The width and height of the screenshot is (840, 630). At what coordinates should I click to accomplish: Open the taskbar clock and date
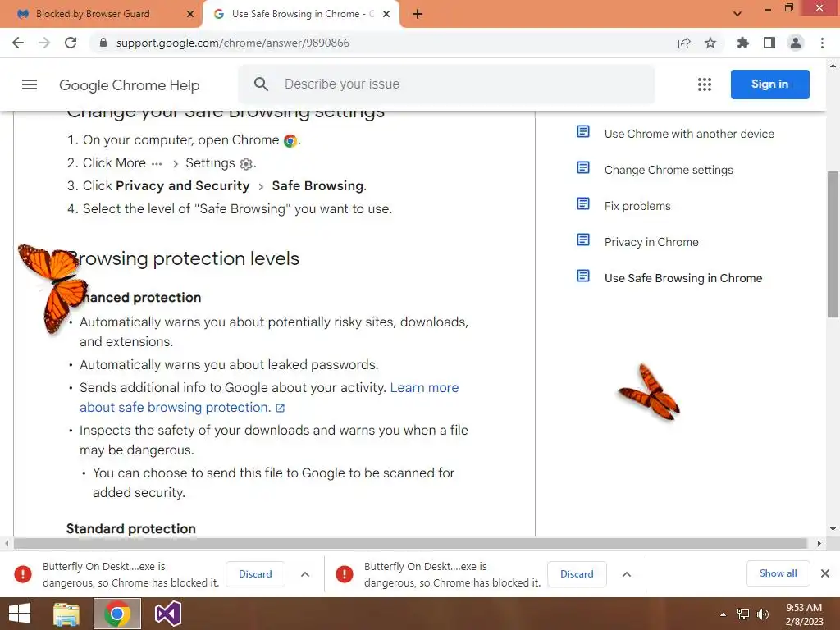coord(804,614)
